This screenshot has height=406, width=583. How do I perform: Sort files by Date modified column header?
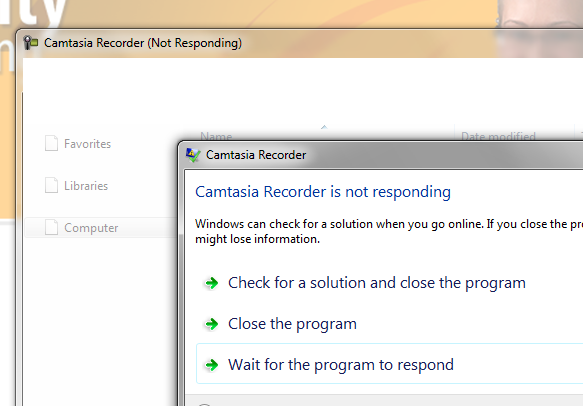[x=498, y=136]
